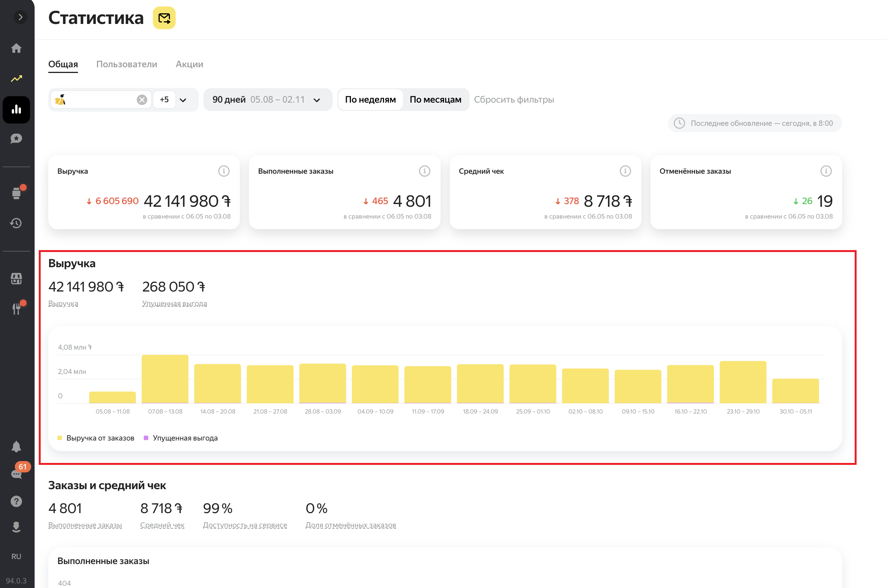Screen dimensions: 887x588
Task: Click the yellow email report icon
Action: (164, 18)
